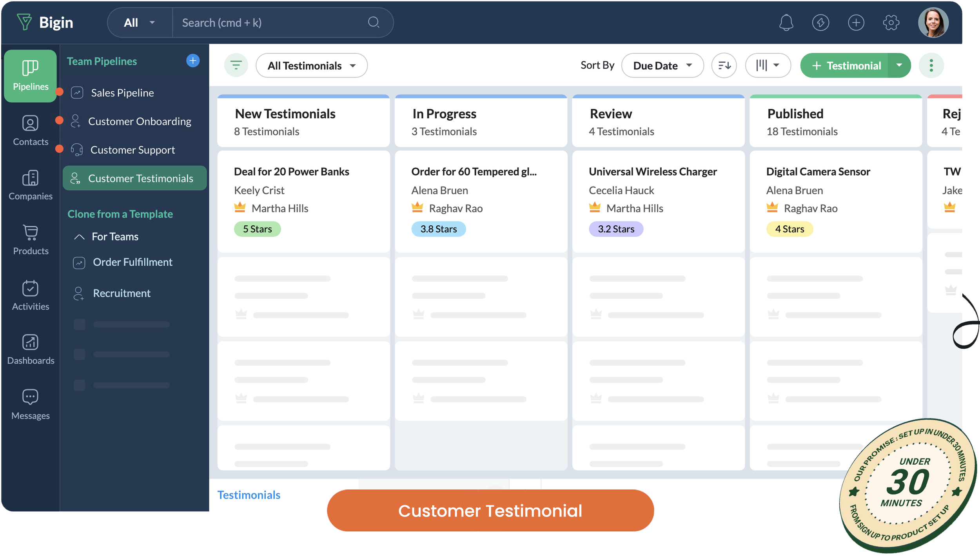
Task: Open the All Testimonials view dropdown
Action: (311, 65)
